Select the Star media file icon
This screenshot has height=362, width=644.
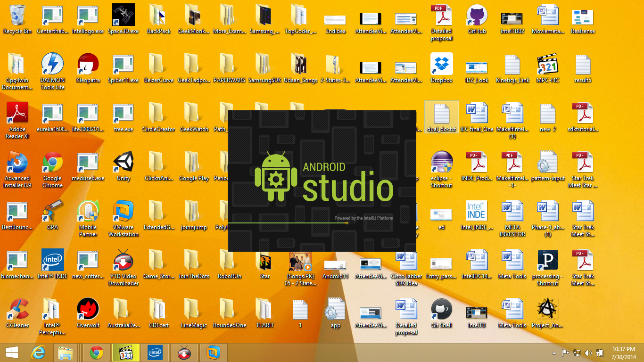click(x=265, y=264)
